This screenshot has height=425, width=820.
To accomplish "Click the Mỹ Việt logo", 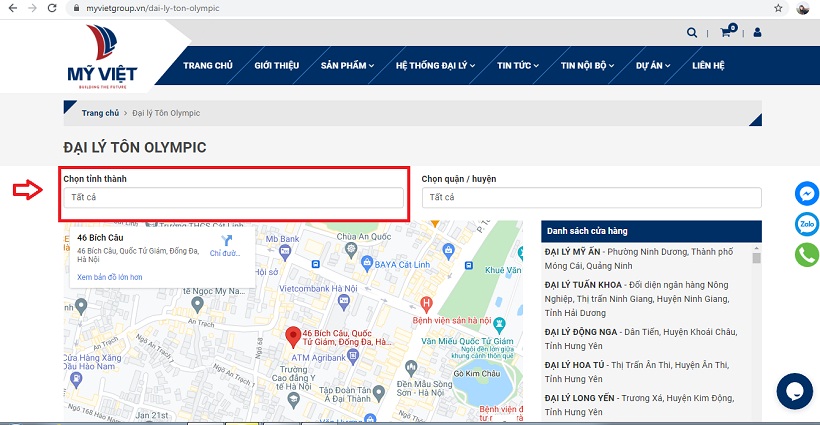I will click(102, 56).
